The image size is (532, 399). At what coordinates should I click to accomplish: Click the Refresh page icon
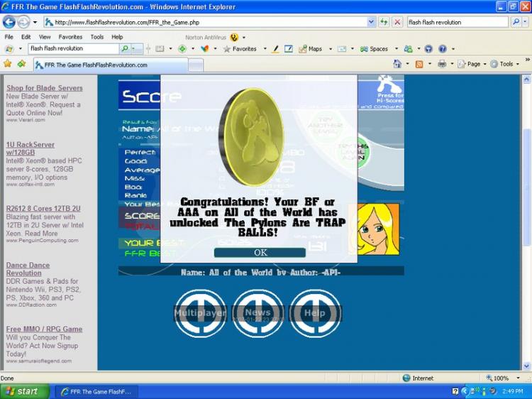pyautogui.click(x=384, y=23)
